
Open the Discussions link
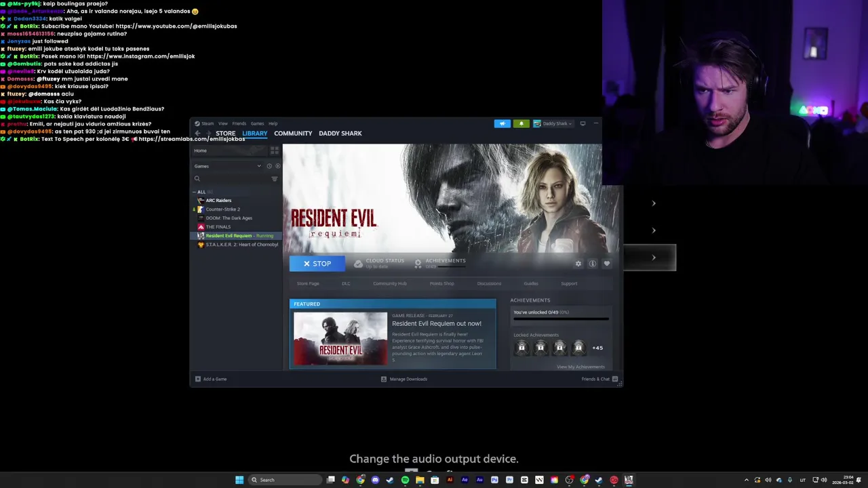pyautogui.click(x=489, y=283)
